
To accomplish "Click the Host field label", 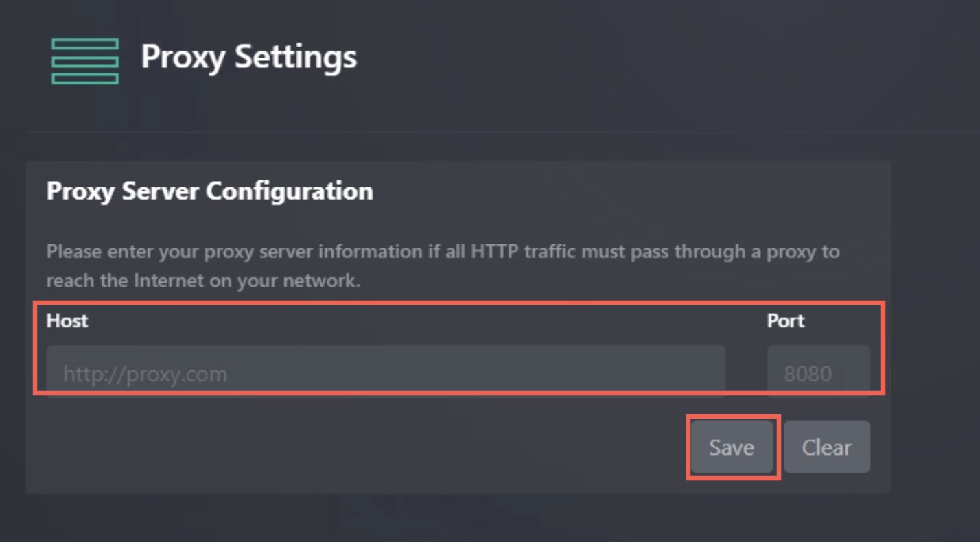I will pyautogui.click(x=67, y=320).
